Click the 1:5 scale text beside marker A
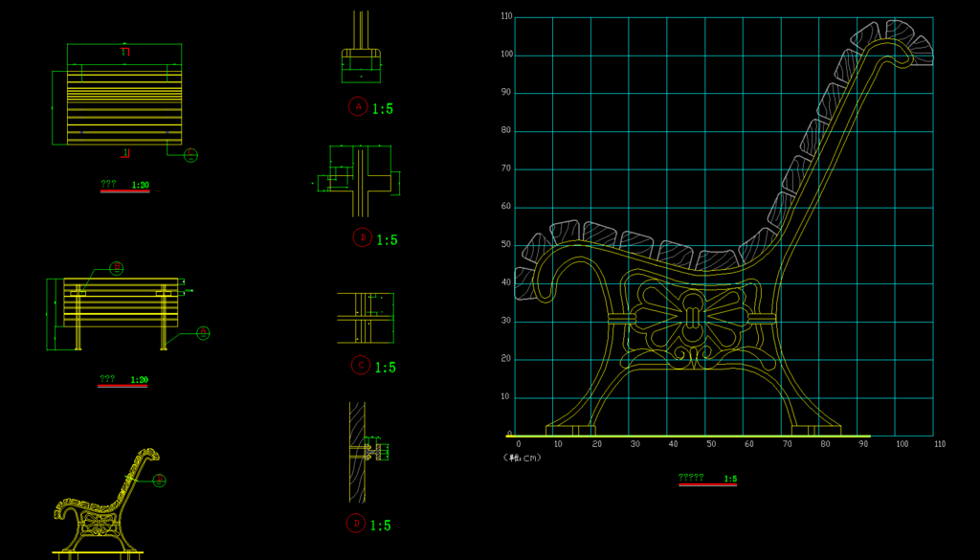Viewport: 980px width, 560px height. [x=383, y=109]
